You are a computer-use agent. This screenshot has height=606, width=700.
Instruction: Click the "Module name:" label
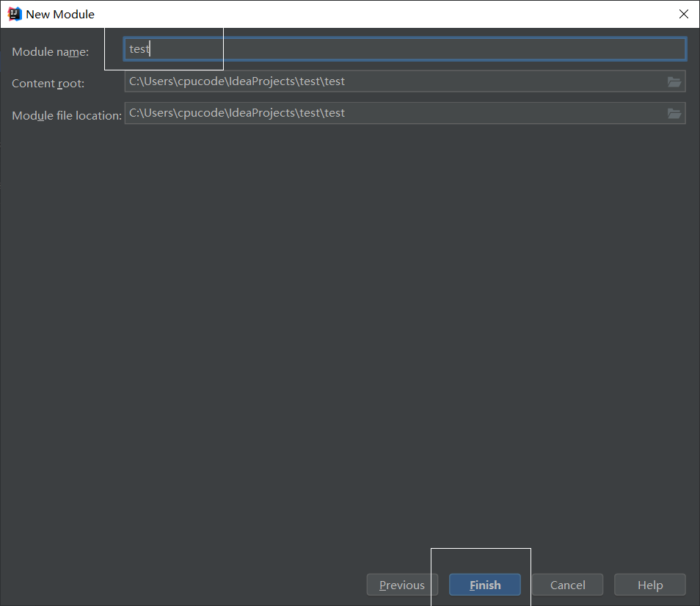point(51,52)
